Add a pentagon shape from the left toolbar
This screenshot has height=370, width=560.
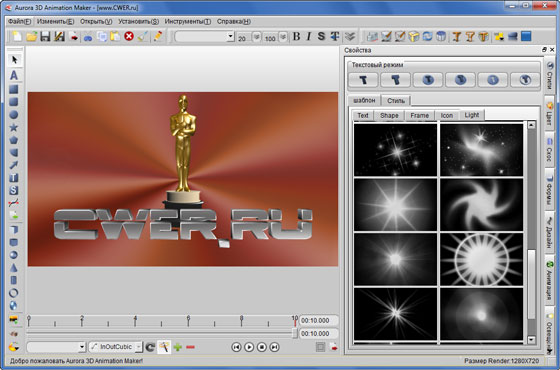click(14, 140)
